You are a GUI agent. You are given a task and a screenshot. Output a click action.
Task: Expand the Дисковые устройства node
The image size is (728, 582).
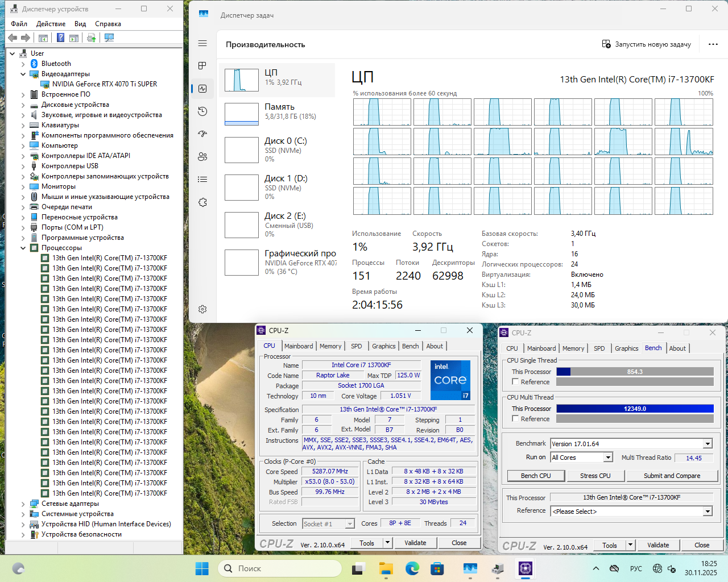23,105
